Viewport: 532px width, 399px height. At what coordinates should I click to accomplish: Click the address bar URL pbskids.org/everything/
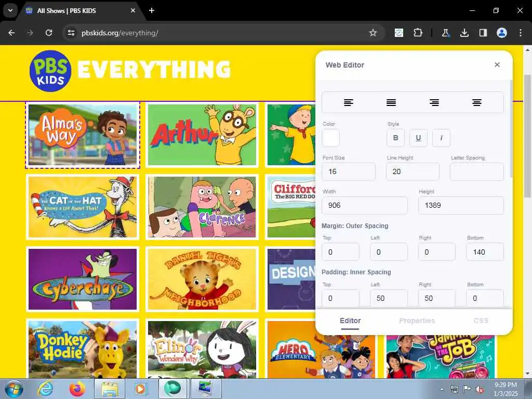[120, 33]
